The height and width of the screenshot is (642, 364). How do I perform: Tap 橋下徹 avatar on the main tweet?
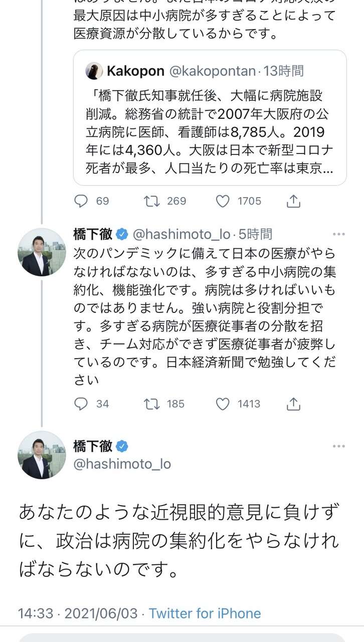pos(42,454)
